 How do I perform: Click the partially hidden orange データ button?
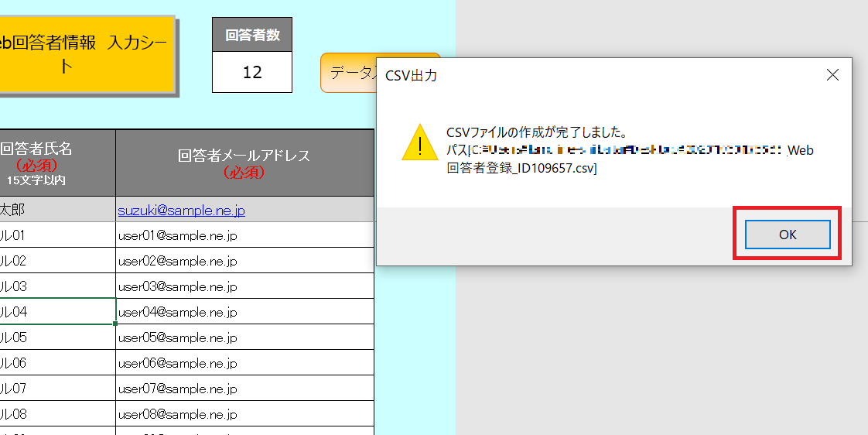347,73
